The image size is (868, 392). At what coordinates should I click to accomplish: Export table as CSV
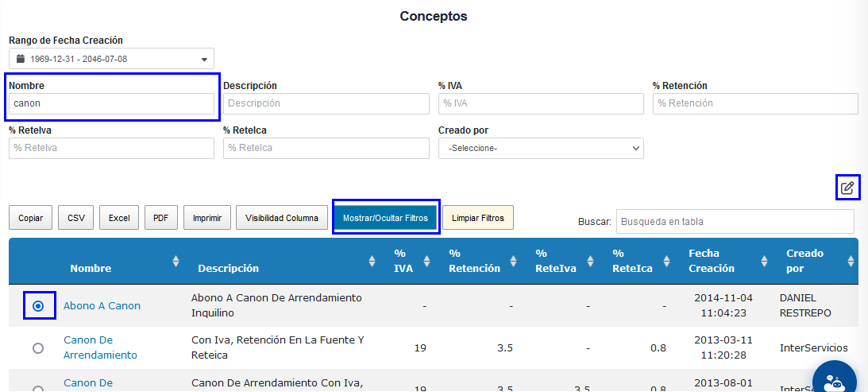(75, 218)
